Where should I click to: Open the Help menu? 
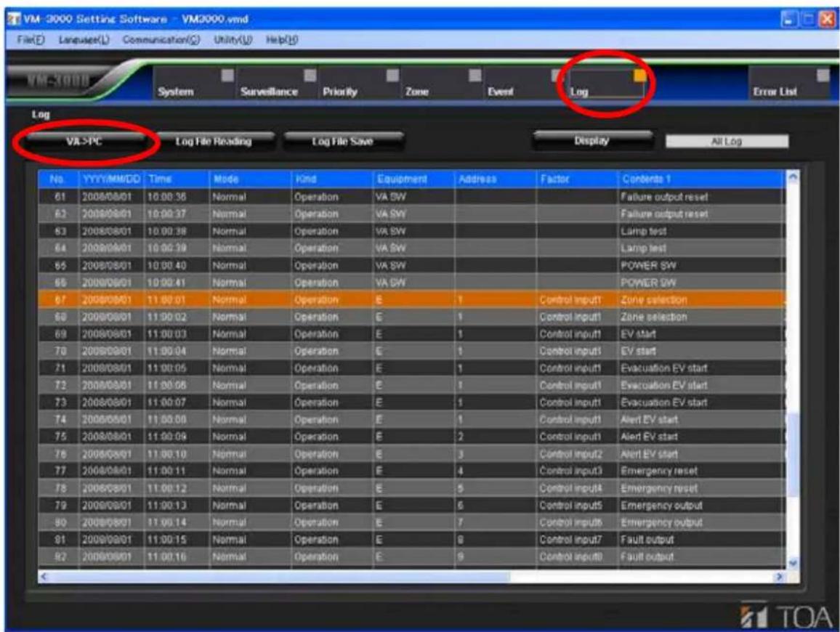click(282, 40)
